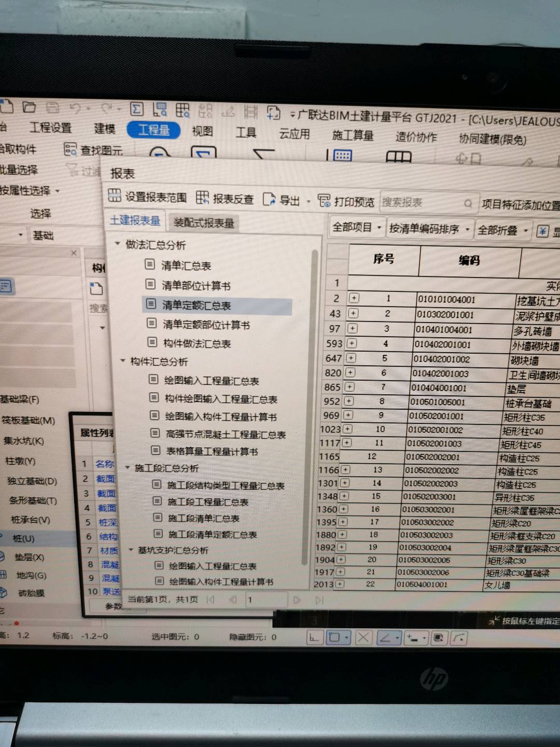The height and width of the screenshot is (747, 560).
Task: Click the next page navigation arrow
Action: [x=297, y=600]
